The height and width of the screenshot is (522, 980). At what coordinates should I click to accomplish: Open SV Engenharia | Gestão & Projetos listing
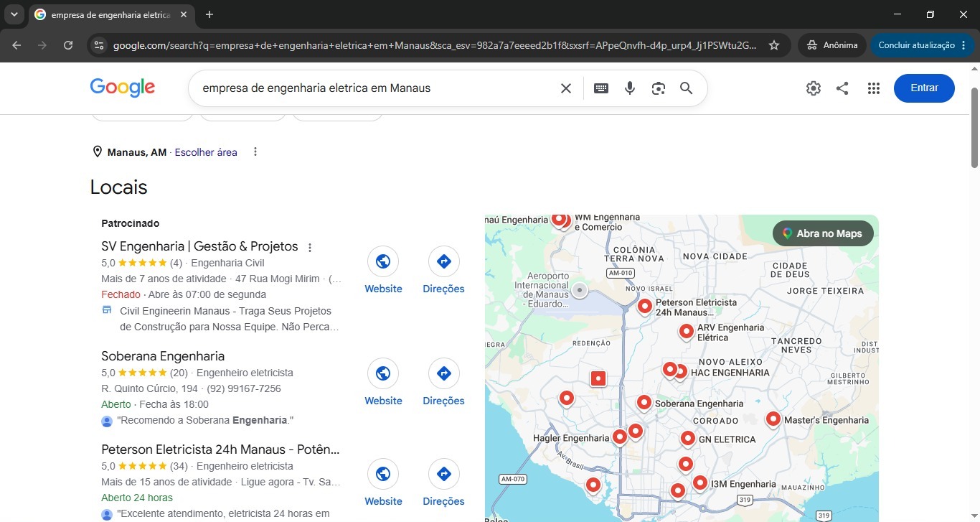pos(199,246)
